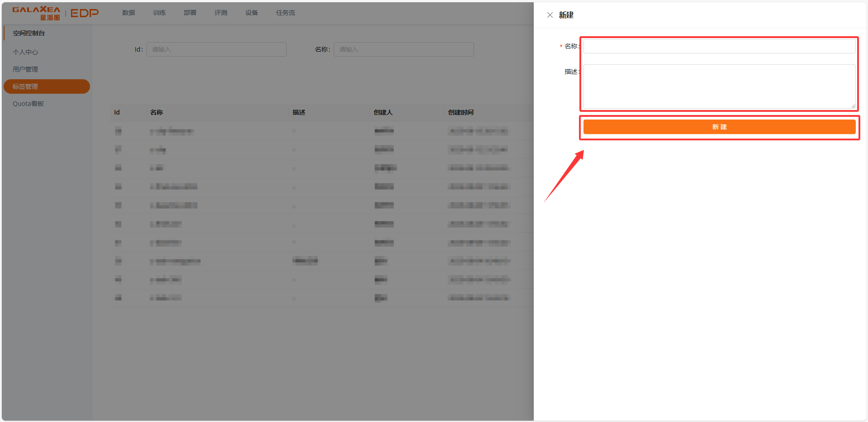Go to 部署 in the top bar
868x422 pixels.
pyautogui.click(x=190, y=13)
